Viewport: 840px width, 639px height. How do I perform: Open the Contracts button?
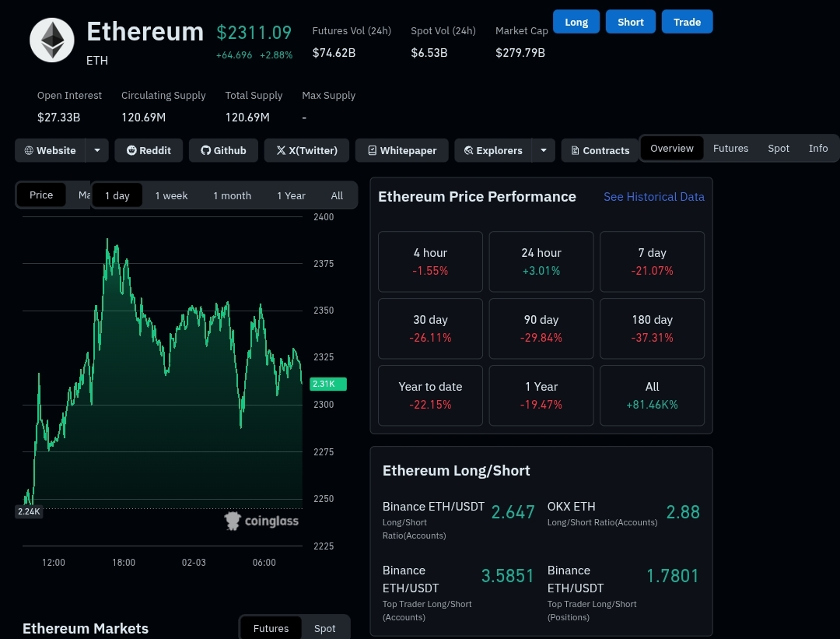600,151
